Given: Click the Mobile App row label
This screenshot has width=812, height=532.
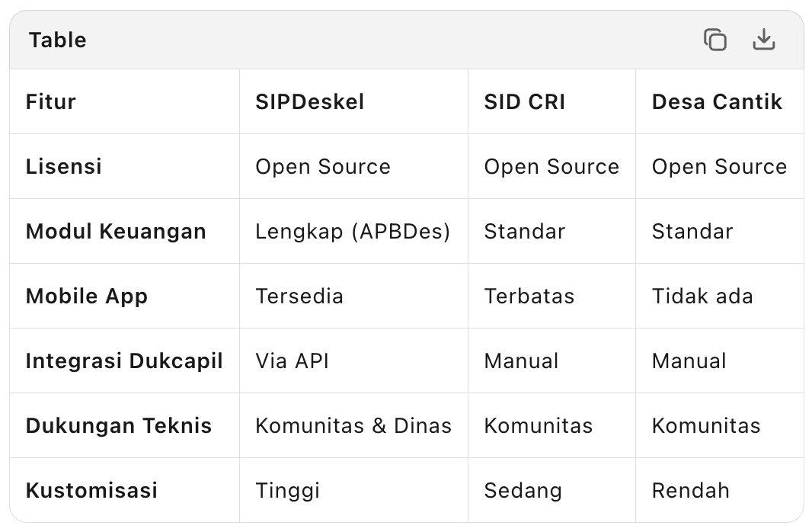Looking at the screenshot, I should coord(87,296).
